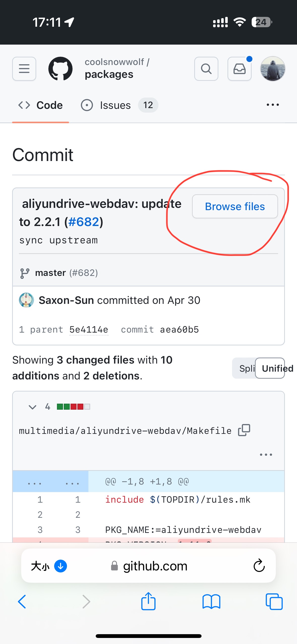Open the repository overflow menu
This screenshot has height=644, width=297.
272,105
